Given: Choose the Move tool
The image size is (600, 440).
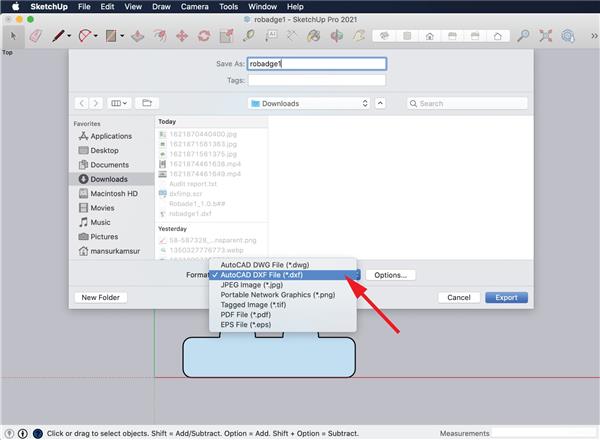Looking at the screenshot, I should click(182, 36).
